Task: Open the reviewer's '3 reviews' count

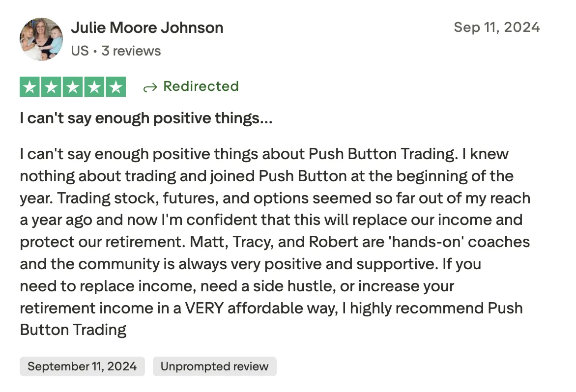Action: point(131,51)
